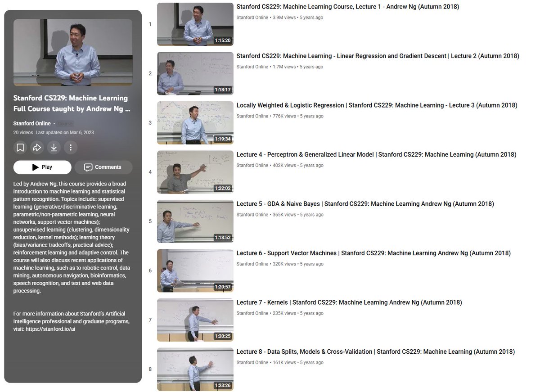
Task: Click the Course badge next to channel name
Action: tap(66, 124)
